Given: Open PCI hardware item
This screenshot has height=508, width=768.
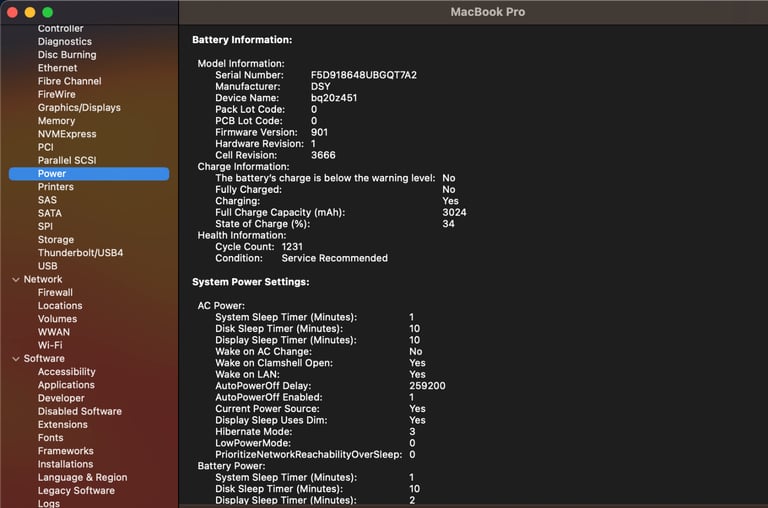Looking at the screenshot, I should click(46, 147).
